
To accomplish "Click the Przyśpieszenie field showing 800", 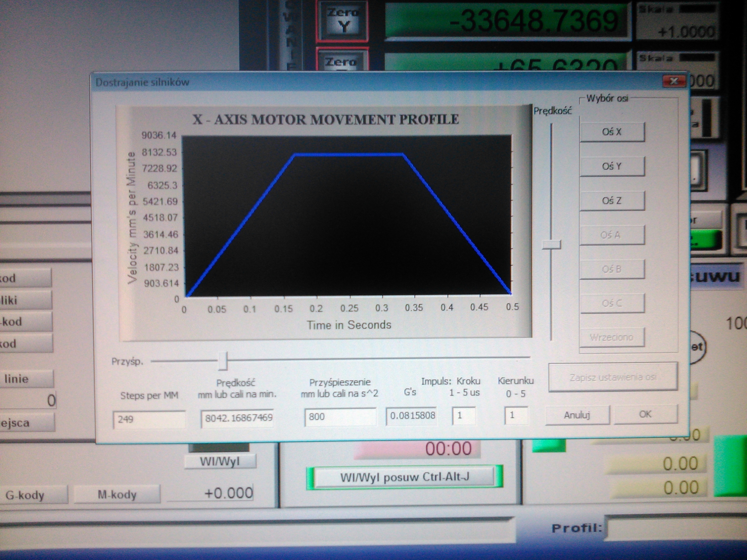I will point(340,417).
